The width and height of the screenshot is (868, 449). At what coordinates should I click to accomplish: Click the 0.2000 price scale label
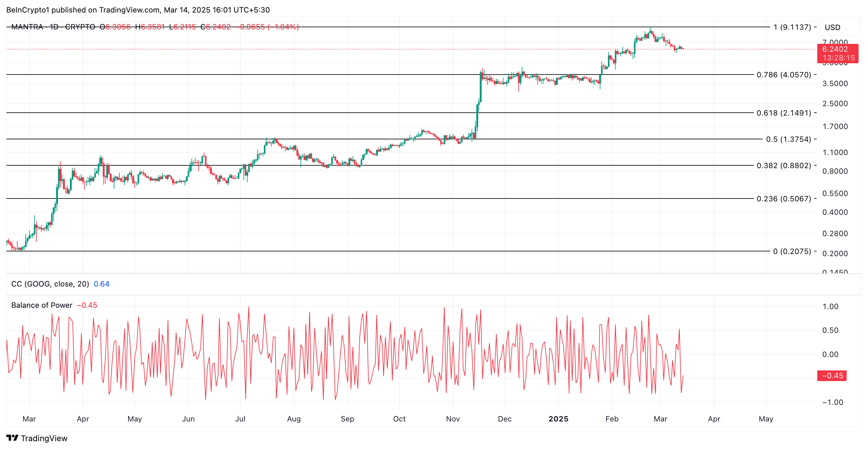point(835,253)
